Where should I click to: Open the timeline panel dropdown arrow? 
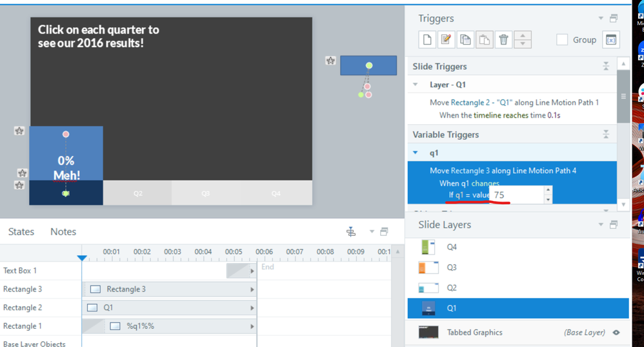(x=372, y=231)
